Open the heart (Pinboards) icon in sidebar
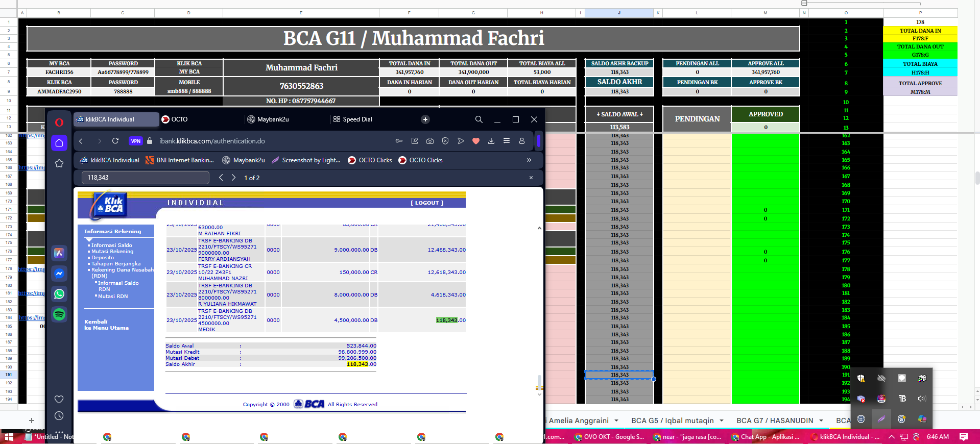 (x=59, y=399)
